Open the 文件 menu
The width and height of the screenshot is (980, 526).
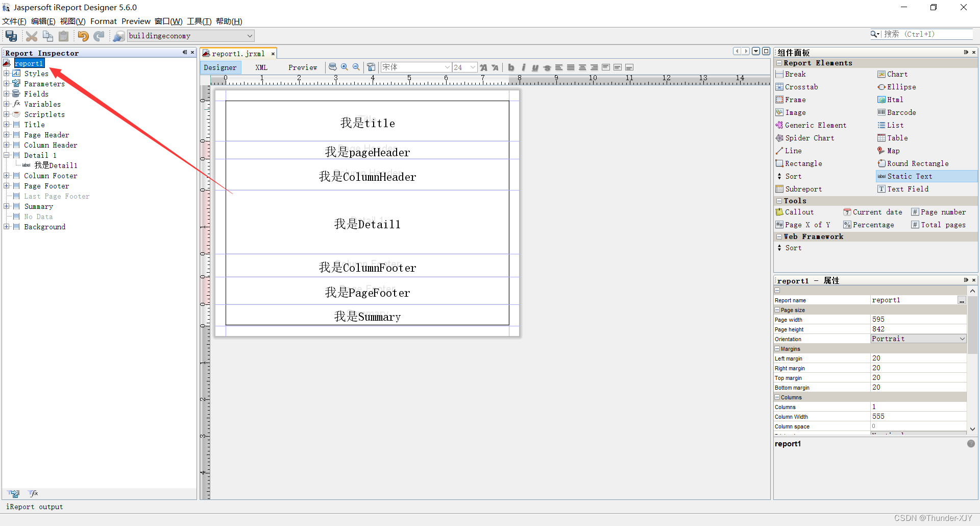click(14, 21)
